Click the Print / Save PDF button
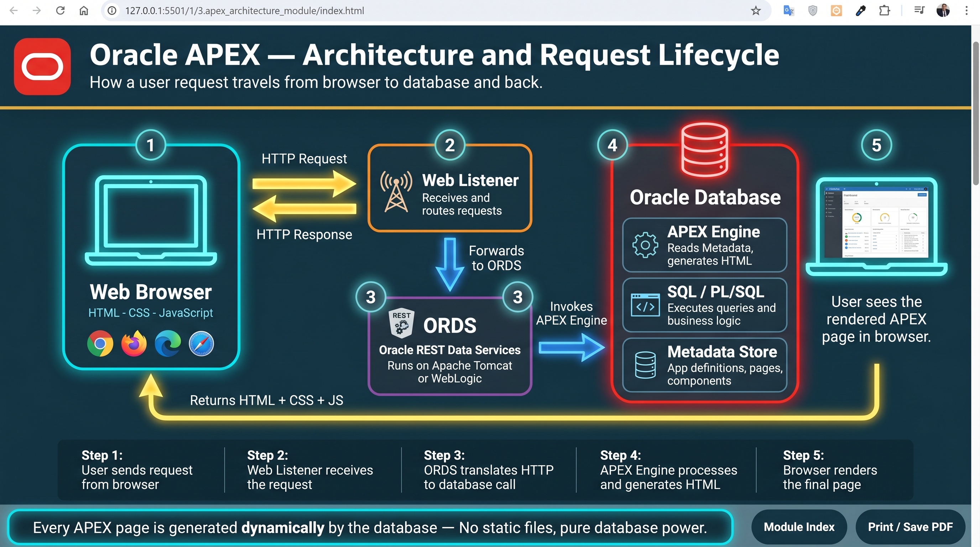980x547 pixels. point(910,527)
